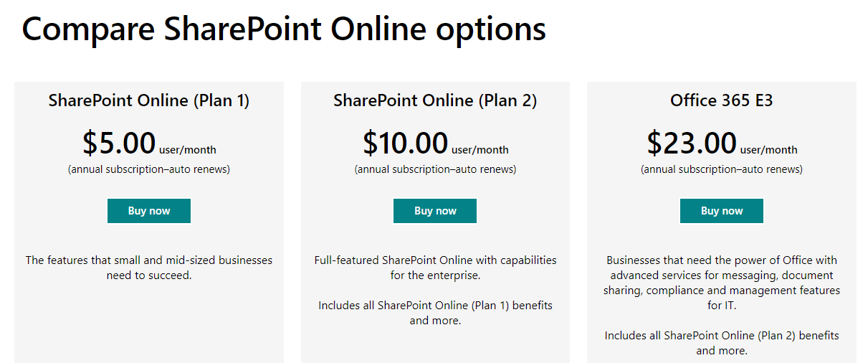Click Buy now for SharePoint Online Plan 1
The width and height of the screenshot is (868, 363).
pos(149,211)
